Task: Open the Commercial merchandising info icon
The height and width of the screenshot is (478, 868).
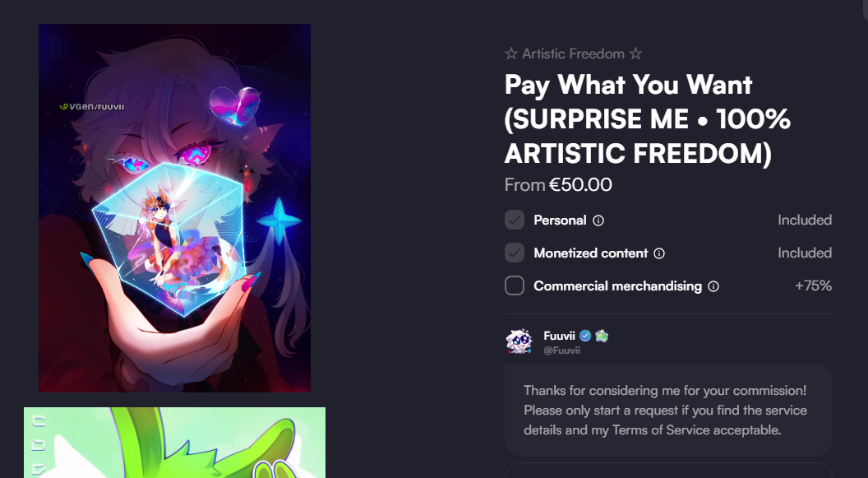Action: pyautogui.click(x=713, y=286)
